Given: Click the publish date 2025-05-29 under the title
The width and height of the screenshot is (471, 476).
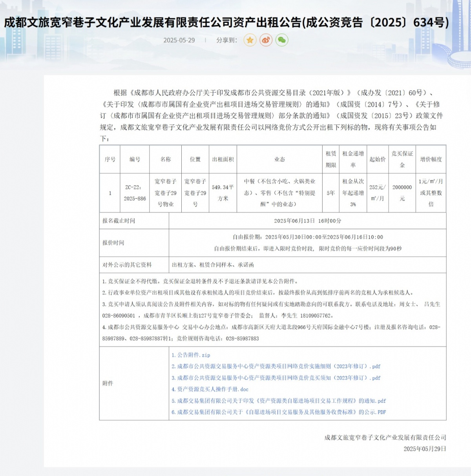Looking at the screenshot, I should [x=179, y=40].
